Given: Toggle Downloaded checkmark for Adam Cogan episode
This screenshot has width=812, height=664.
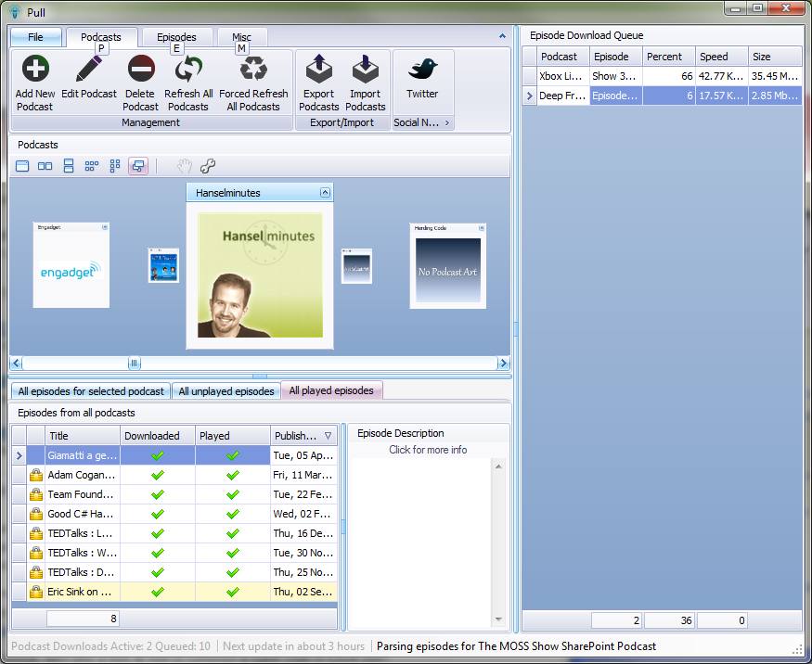Looking at the screenshot, I should (x=158, y=475).
